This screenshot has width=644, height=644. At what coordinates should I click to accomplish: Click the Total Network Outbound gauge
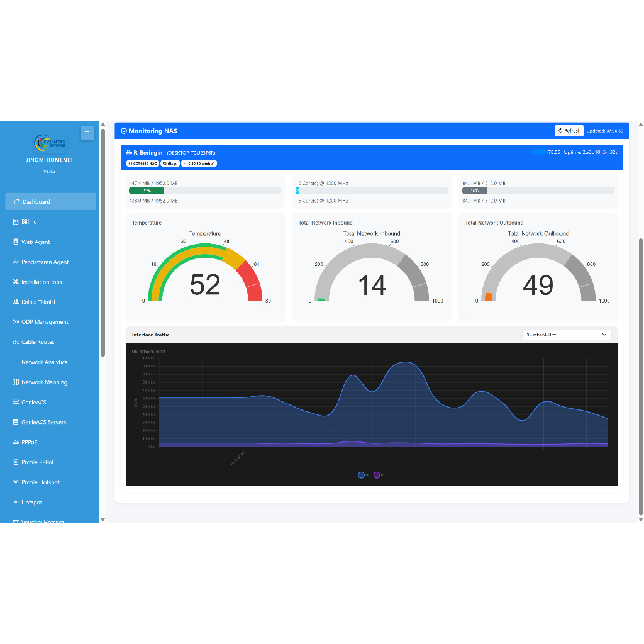coord(538,272)
